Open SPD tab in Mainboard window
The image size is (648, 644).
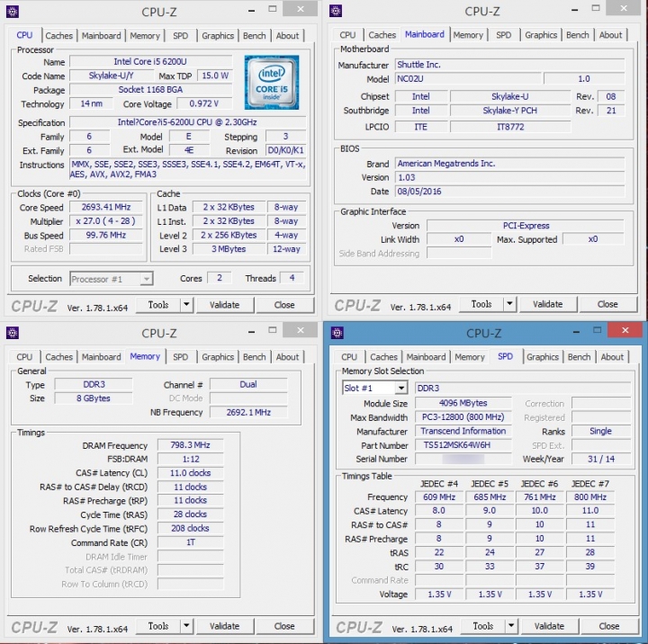(504, 35)
